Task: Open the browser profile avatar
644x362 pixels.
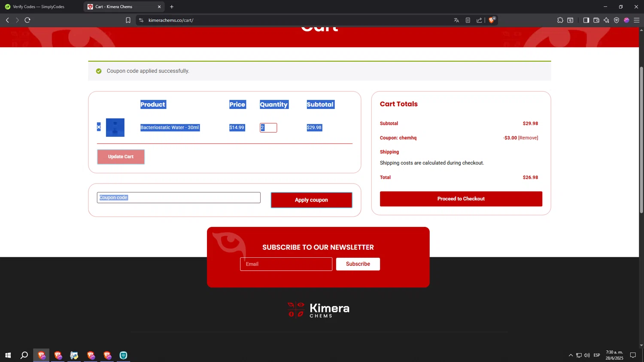Action: coord(626,20)
